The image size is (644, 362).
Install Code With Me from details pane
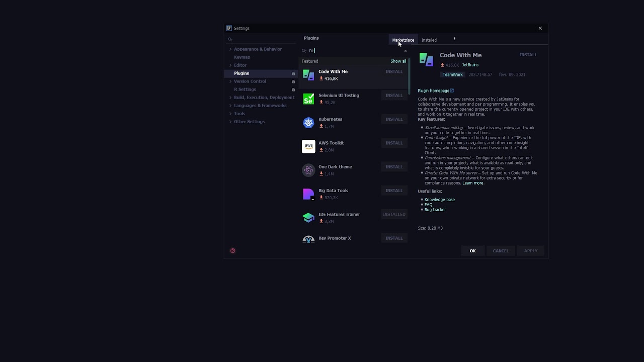coord(528,55)
